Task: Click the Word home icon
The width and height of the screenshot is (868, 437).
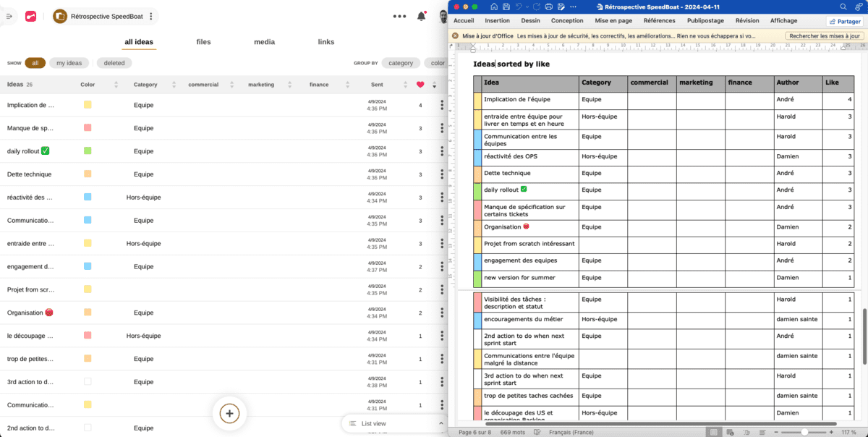Action: [x=494, y=7]
